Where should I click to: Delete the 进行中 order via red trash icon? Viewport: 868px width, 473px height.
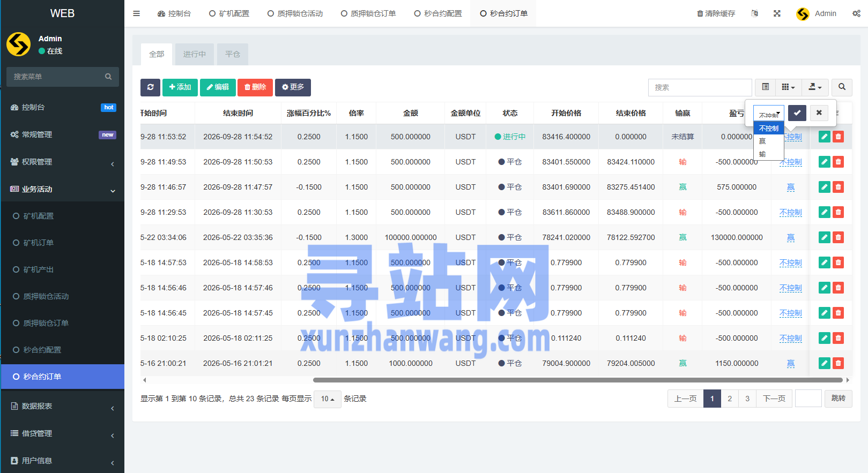838,137
